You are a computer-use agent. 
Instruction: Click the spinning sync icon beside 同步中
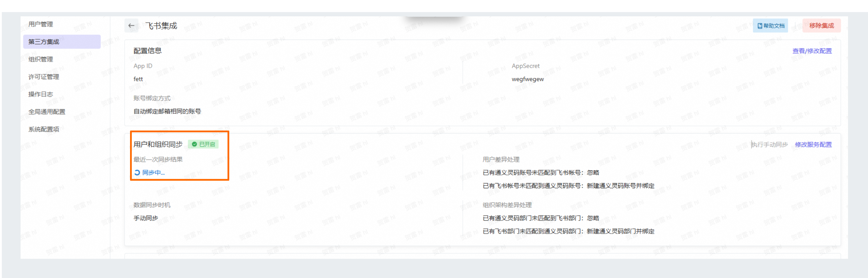point(137,173)
